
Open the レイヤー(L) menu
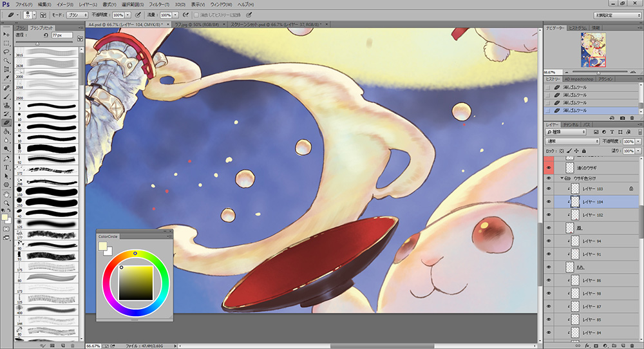[x=88, y=5]
